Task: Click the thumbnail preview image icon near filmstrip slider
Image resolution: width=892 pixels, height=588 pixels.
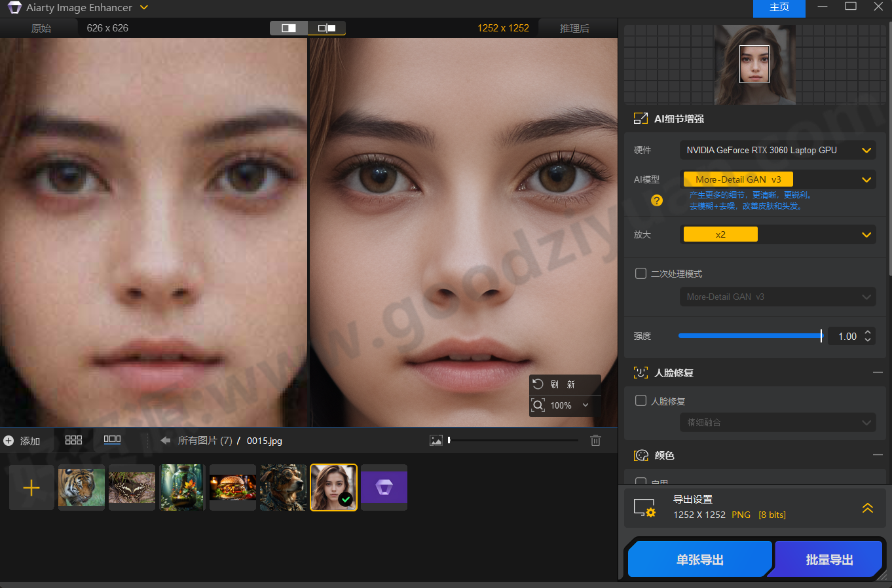Action: [x=436, y=440]
